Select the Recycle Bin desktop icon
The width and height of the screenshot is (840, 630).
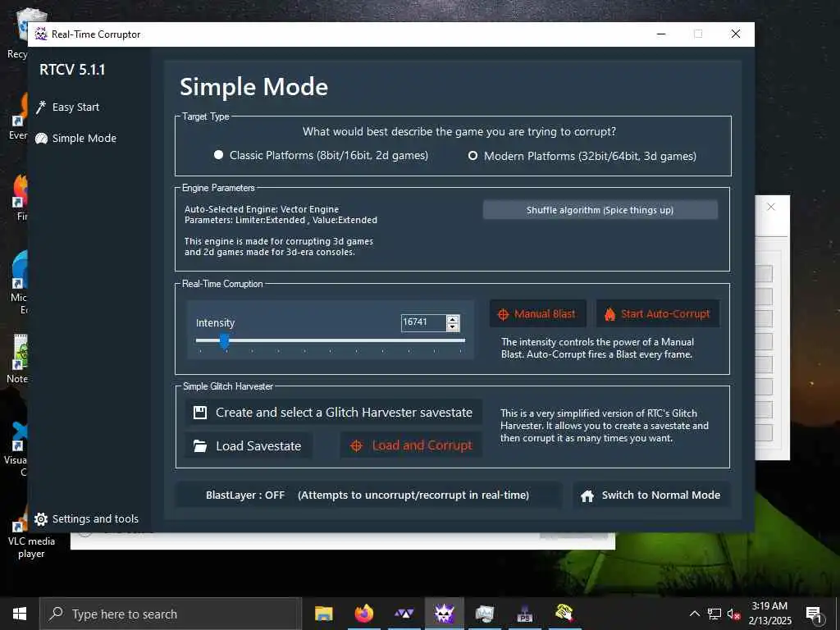coord(17,33)
